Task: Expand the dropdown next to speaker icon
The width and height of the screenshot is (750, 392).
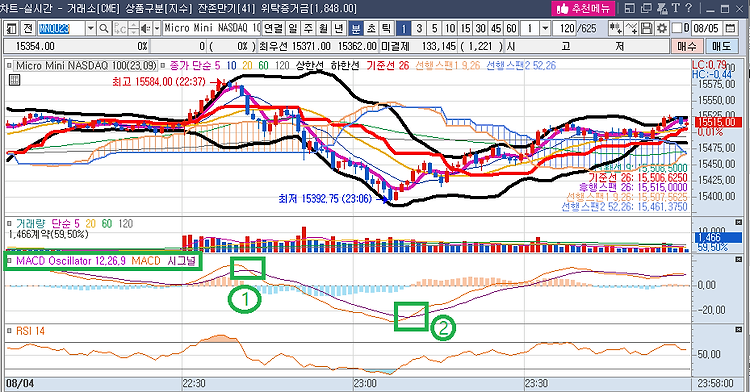Action: [x=157, y=29]
